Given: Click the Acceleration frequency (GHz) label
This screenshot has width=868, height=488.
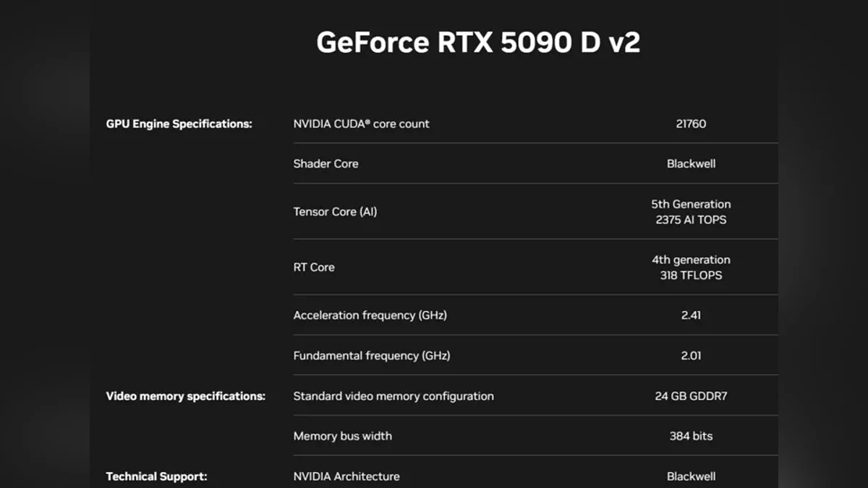Looking at the screenshot, I should 370,315.
